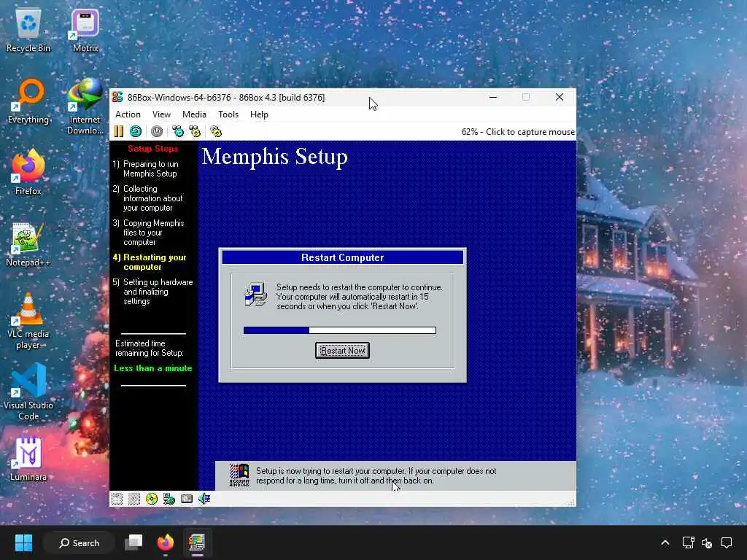Screen dimensions: 747x560
Task: Click the Search box on the taskbar
Action: pos(79,542)
